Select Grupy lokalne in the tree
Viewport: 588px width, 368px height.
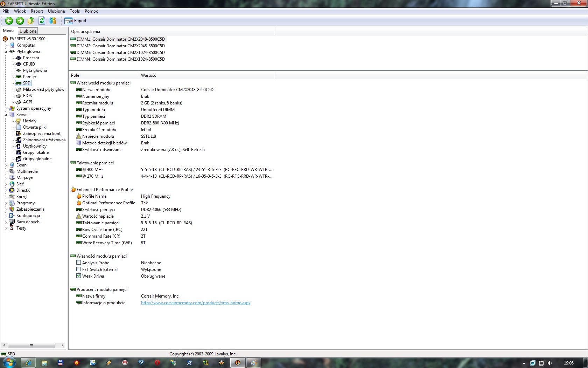36,152
